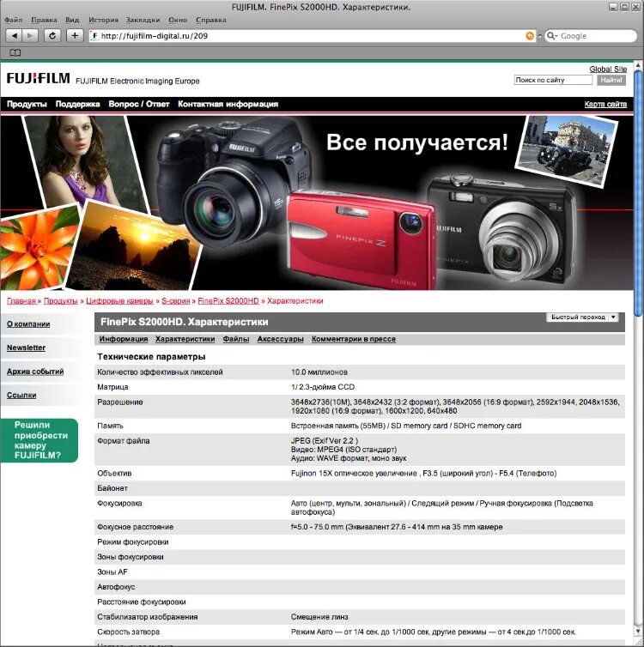The height and width of the screenshot is (647, 644).
Task: Switch to the Файлы tab
Action: pos(236,339)
